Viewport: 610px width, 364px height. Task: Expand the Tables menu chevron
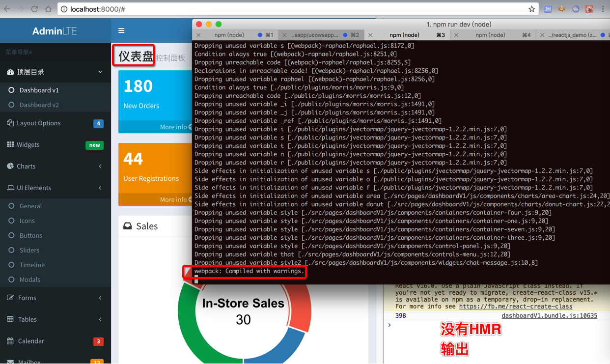click(x=100, y=320)
